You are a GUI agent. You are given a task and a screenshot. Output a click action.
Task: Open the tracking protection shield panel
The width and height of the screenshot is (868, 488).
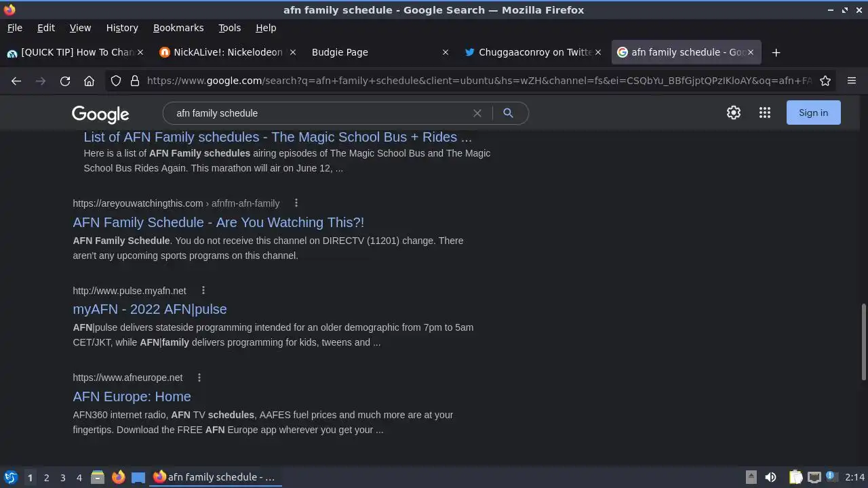click(x=116, y=81)
